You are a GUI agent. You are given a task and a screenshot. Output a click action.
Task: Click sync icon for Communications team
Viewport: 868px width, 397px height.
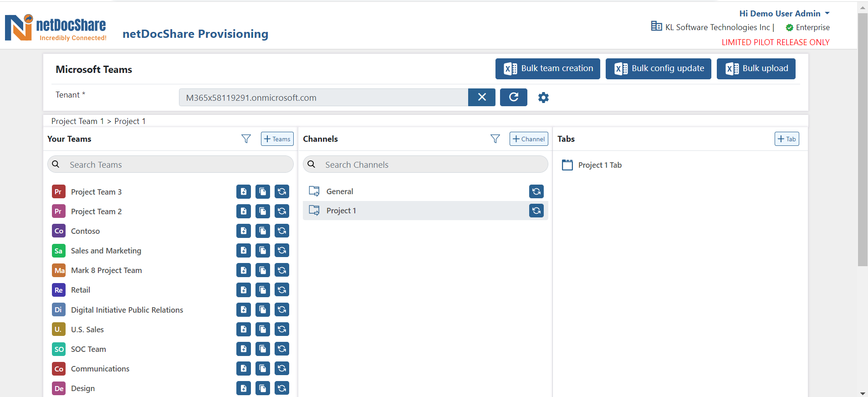(282, 368)
